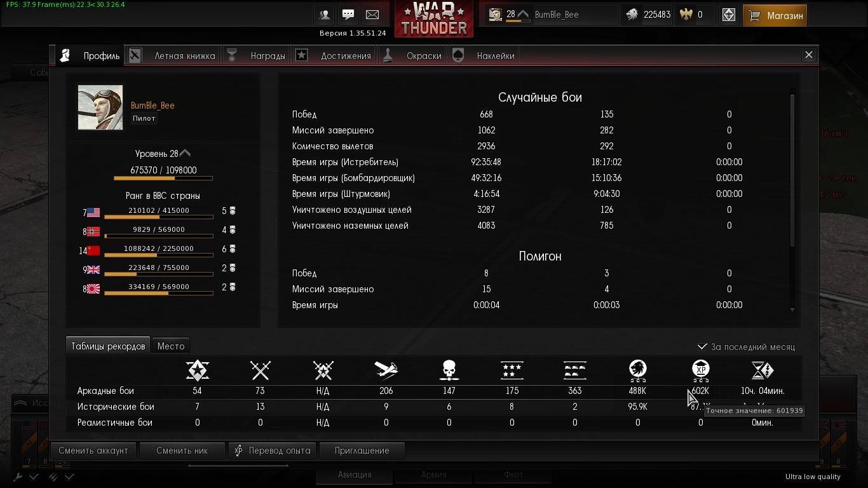Click the small player avatar in top bar
Image resolution: width=868 pixels, height=488 pixels.
coord(496,15)
